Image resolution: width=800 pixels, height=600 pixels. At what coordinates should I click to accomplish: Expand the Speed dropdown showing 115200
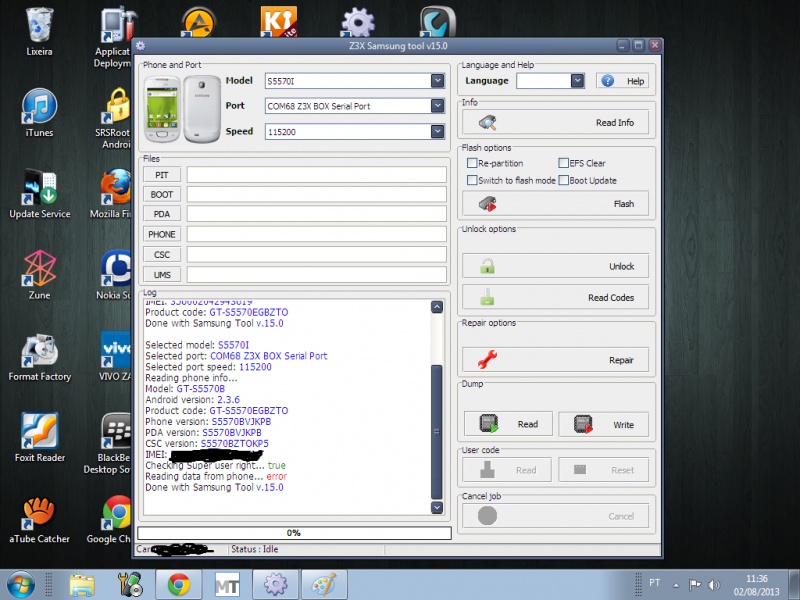click(437, 131)
